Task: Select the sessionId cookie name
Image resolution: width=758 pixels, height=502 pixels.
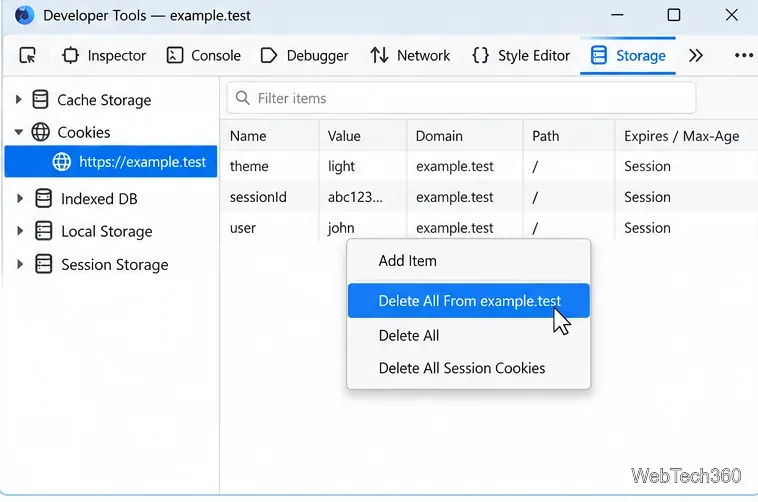Action: click(x=258, y=197)
